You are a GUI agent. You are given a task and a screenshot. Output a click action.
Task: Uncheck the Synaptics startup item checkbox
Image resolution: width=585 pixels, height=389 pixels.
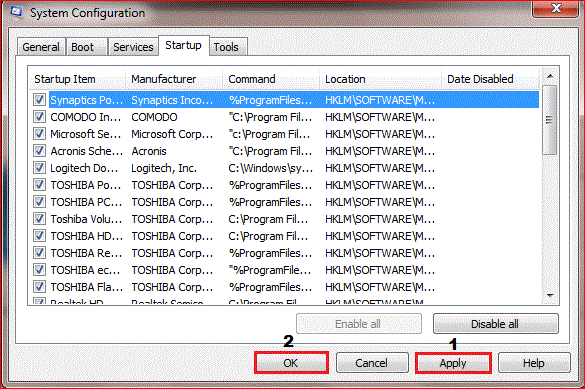click(39, 100)
